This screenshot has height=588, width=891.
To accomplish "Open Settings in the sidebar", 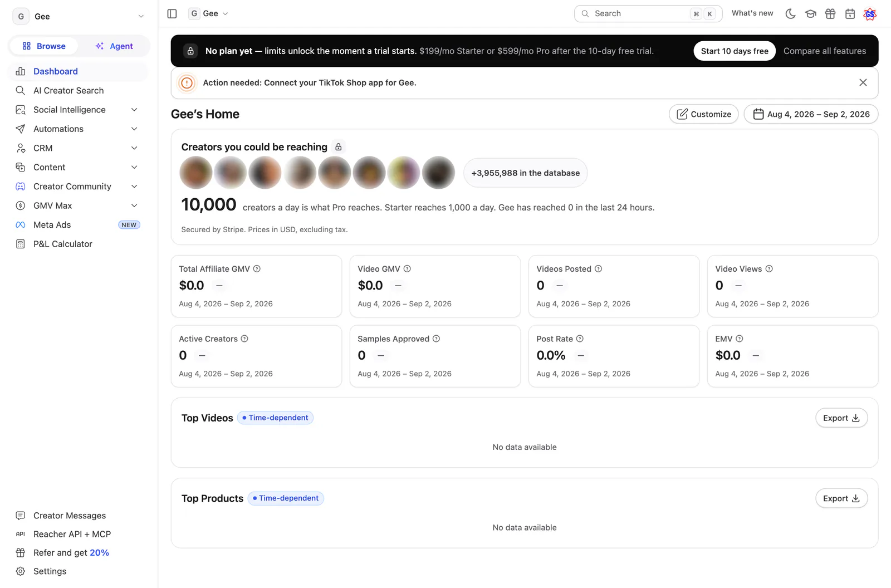I will pyautogui.click(x=78, y=571).
